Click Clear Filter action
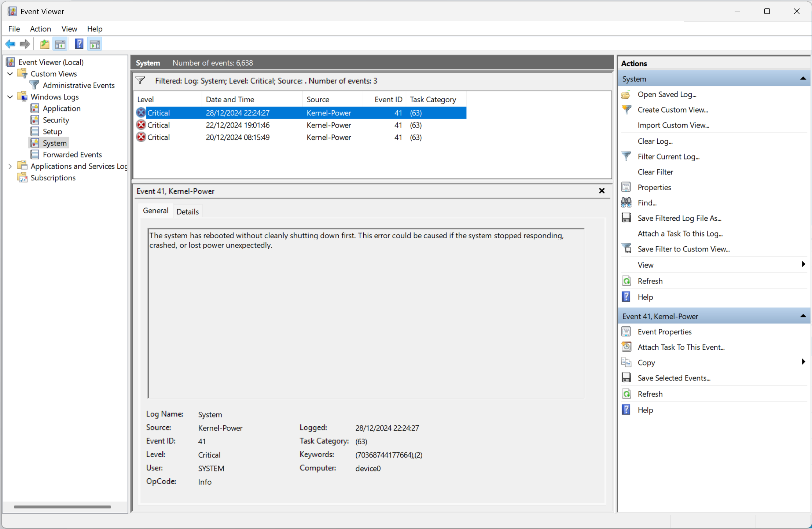Image resolution: width=812 pixels, height=529 pixels. [655, 172]
